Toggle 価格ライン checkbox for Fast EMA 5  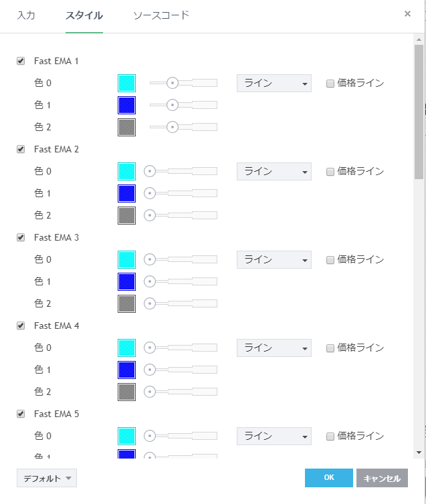[330, 436]
